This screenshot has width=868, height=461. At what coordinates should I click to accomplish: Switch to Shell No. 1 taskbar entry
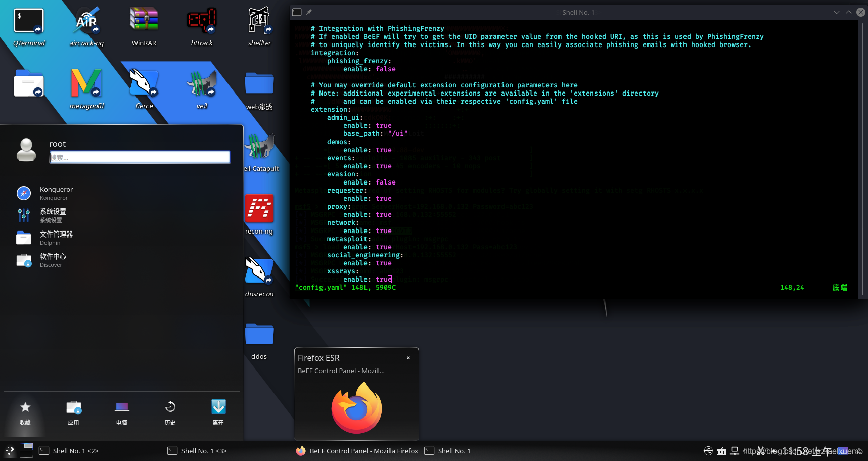(485, 451)
